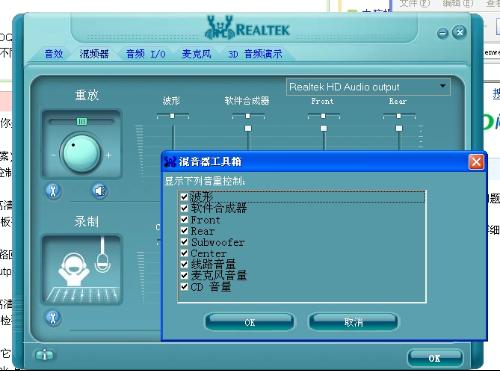Click 取消 to cancel the dialog
Screen dimensions: 500x371
pyautogui.click(x=353, y=322)
